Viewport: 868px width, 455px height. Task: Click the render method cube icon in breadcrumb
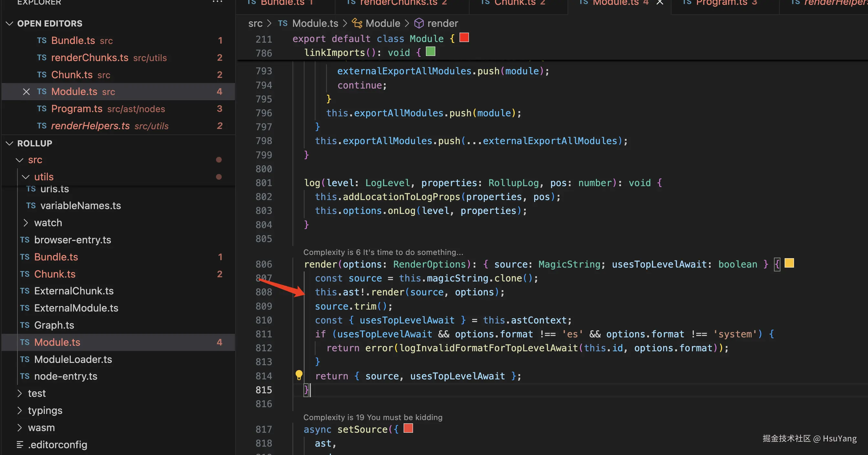click(418, 23)
